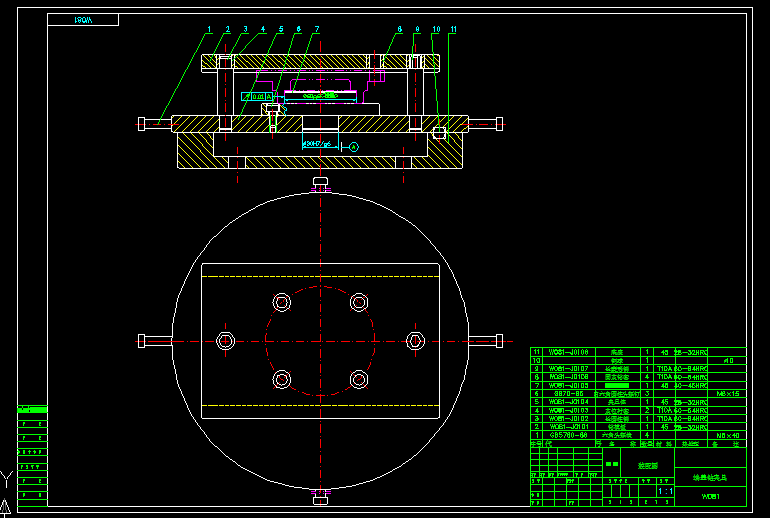
Task: Select the top handle knob in plan view
Action: pyautogui.click(x=320, y=184)
